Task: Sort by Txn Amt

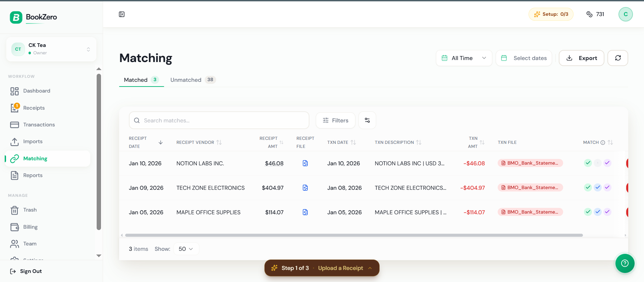Action: [482, 143]
